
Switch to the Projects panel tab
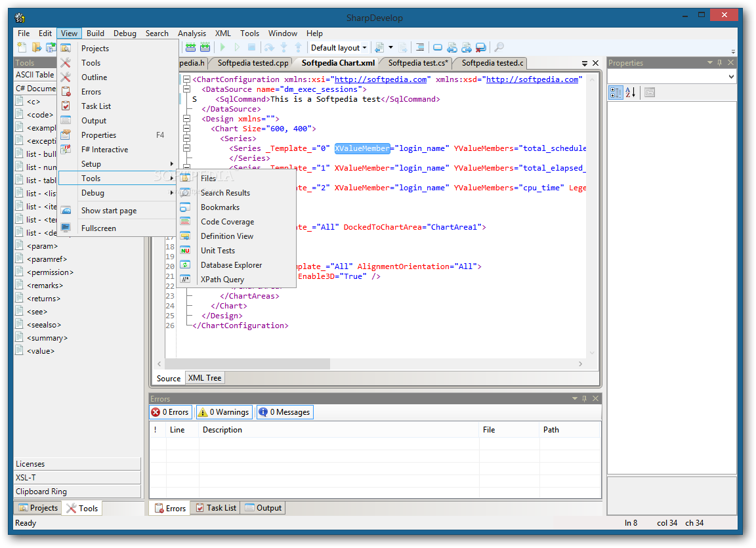38,507
